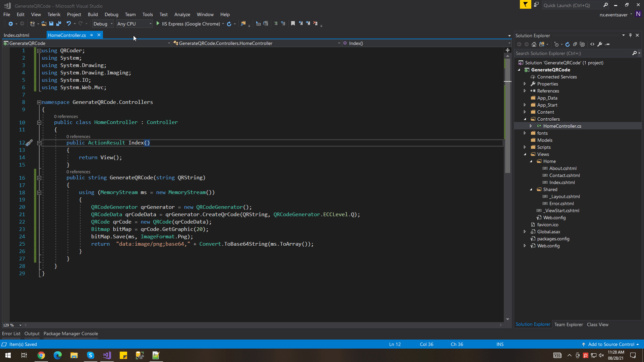Click the Toggle Bookmark toolbar icon
Viewport: 644px width, 362px height.
(x=293, y=23)
